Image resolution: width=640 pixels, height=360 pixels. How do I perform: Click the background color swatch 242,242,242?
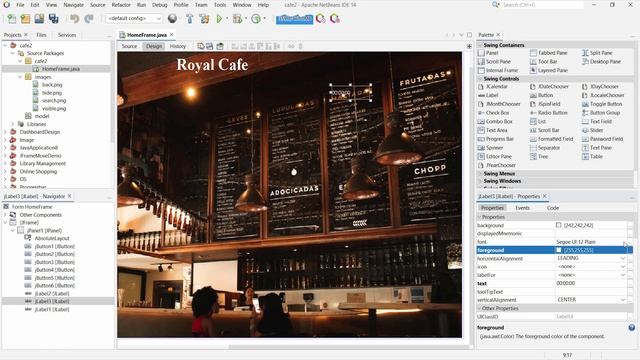coord(558,225)
